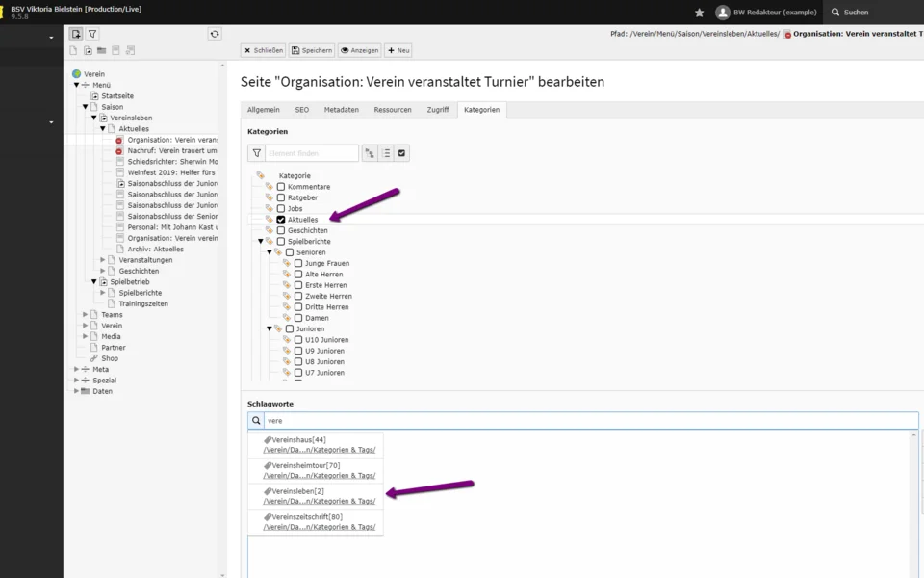Tick the Jobs category checkbox
This screenshot has height=578, width=924.
coord(281,209)
